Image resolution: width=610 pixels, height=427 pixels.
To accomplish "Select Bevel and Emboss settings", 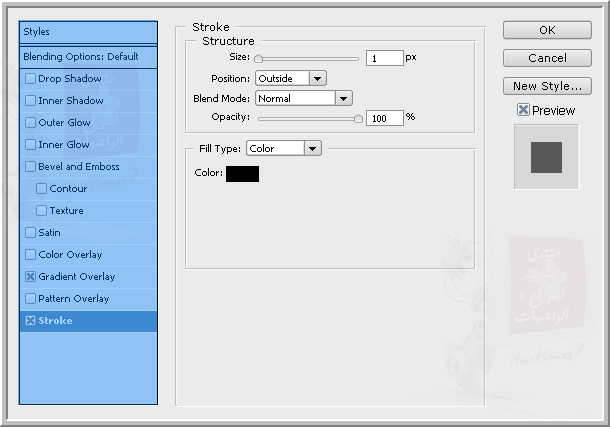I will pos(78,167).
